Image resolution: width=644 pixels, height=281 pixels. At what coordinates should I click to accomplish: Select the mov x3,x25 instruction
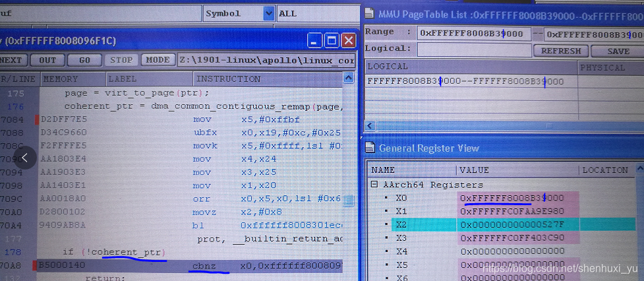235,172
